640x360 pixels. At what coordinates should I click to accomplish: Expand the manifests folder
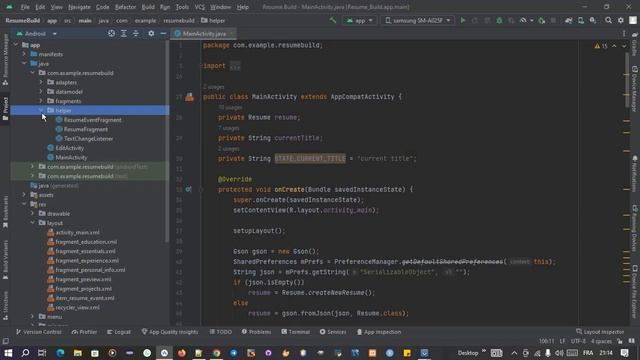[24, 54]
